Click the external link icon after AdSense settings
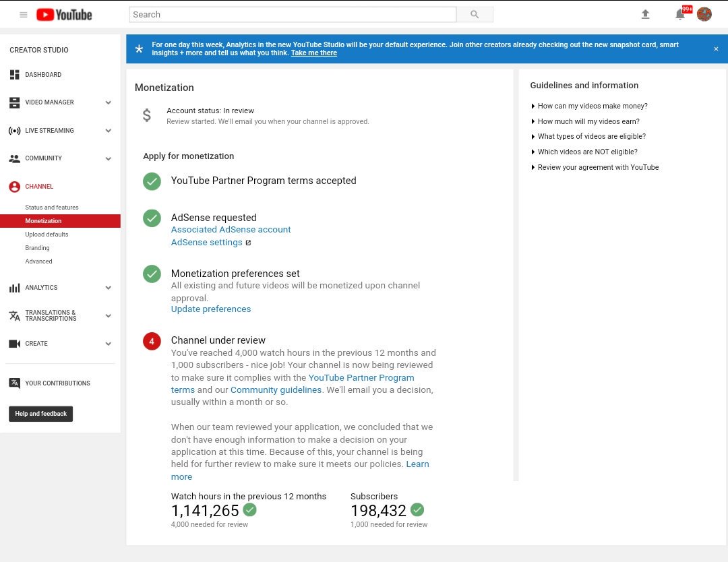The height and width of the screenshot is (562, 728). [248, 243]
